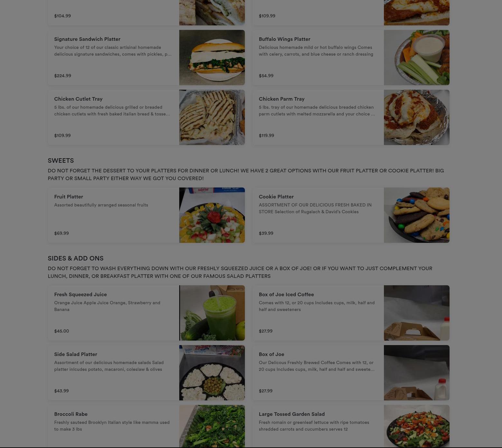Click the Side Salad Platter photo
502x448 pixels.
tap(212, 373)
